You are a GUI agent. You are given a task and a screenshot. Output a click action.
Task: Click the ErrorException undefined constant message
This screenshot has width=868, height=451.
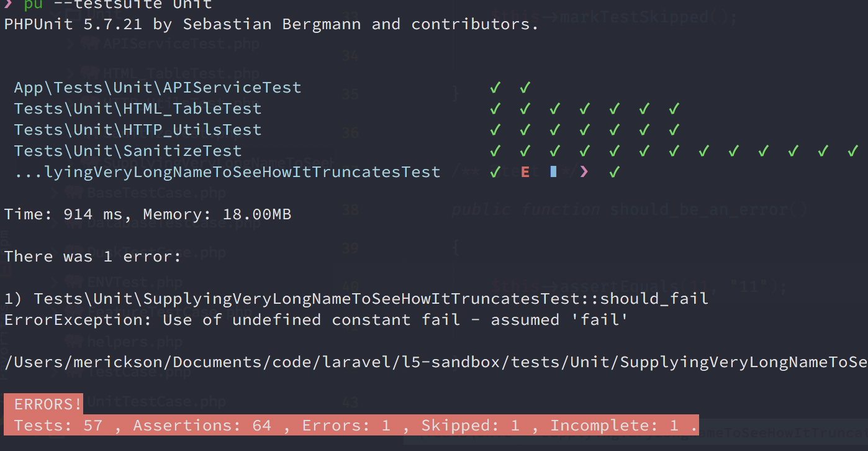click(x=317, y=320)
